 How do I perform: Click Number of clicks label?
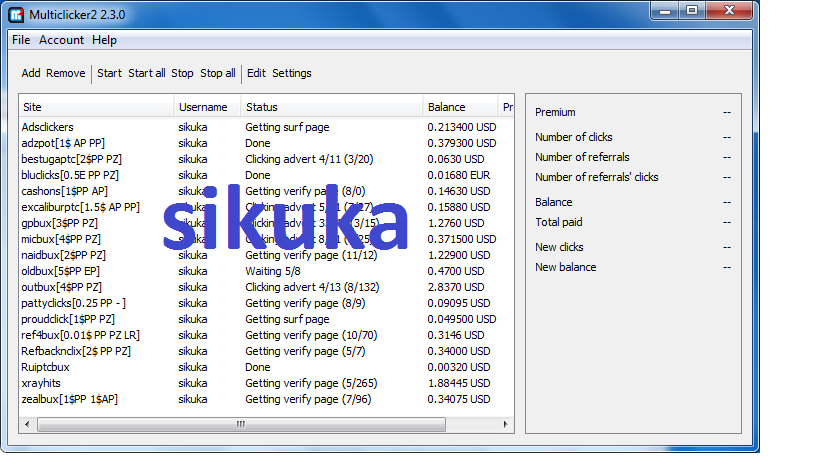(573, 137)
